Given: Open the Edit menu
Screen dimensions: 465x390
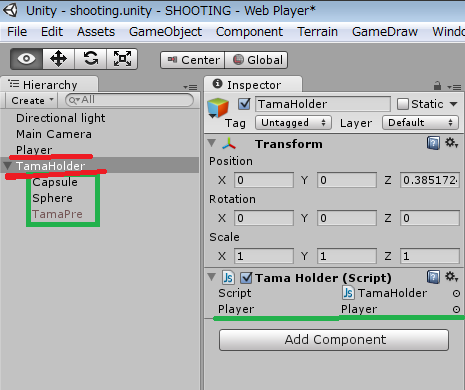Looking at the screenshot, I should (x=52, y=32).
